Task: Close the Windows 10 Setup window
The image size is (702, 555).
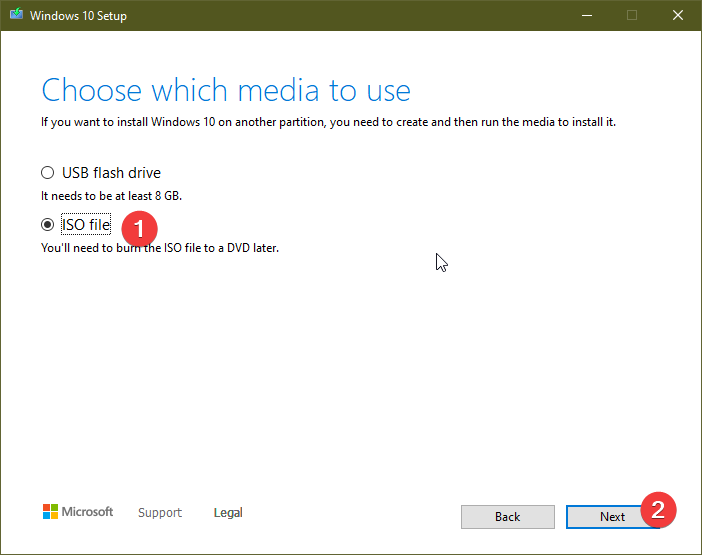Action: click(678, 16)
